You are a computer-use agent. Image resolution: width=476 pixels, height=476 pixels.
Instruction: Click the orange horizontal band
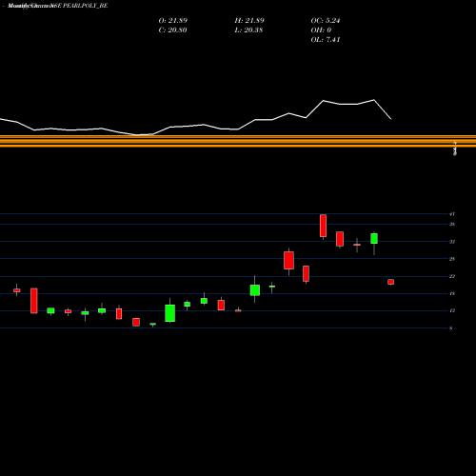238,141
